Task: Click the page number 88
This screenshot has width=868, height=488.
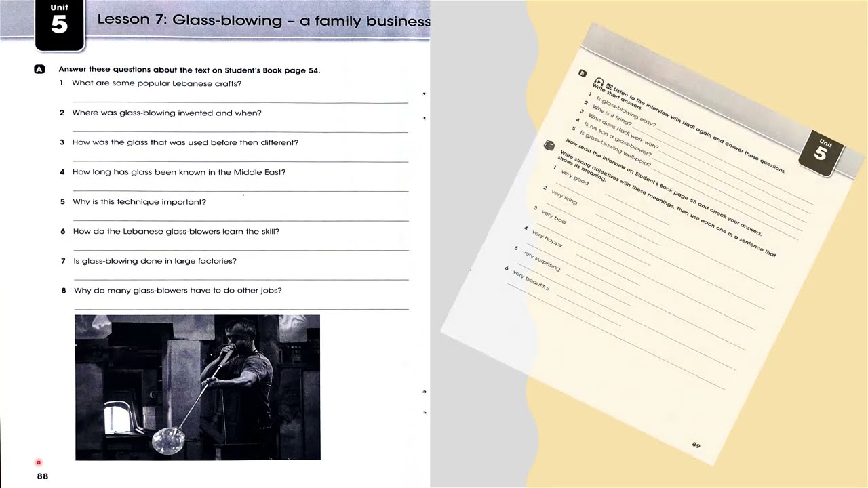Action: point(43,476)
